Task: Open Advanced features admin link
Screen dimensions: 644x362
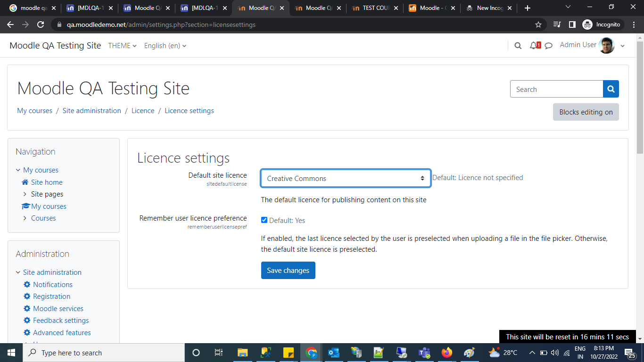Action: 62,333
